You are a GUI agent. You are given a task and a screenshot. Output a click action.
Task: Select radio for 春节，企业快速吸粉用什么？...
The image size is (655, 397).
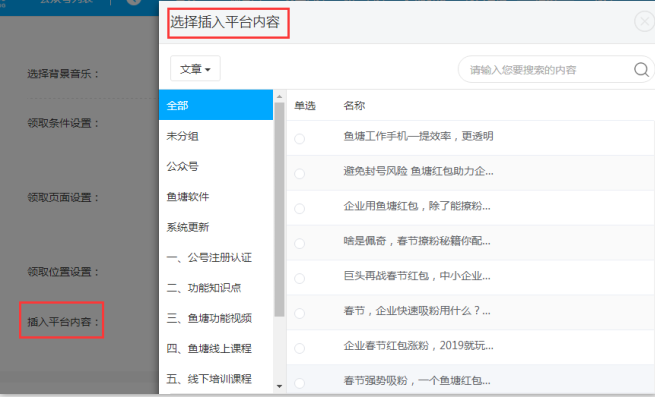tap(300, 313)
